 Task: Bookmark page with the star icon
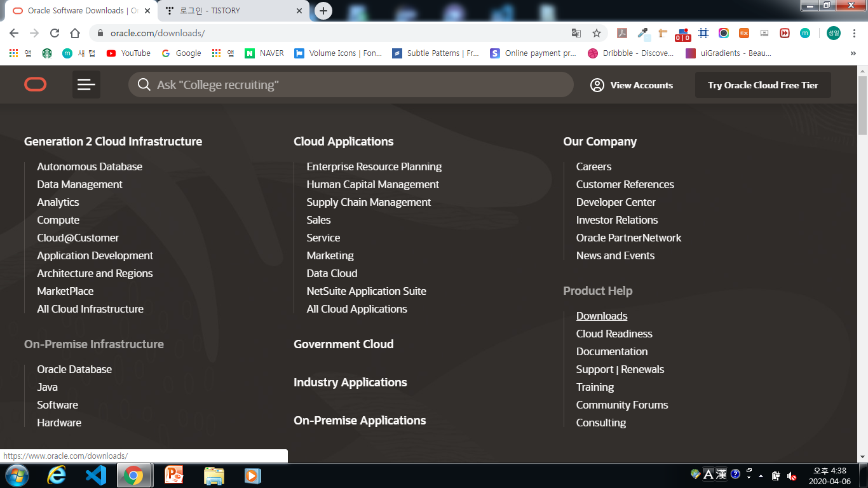coord(597,33)
